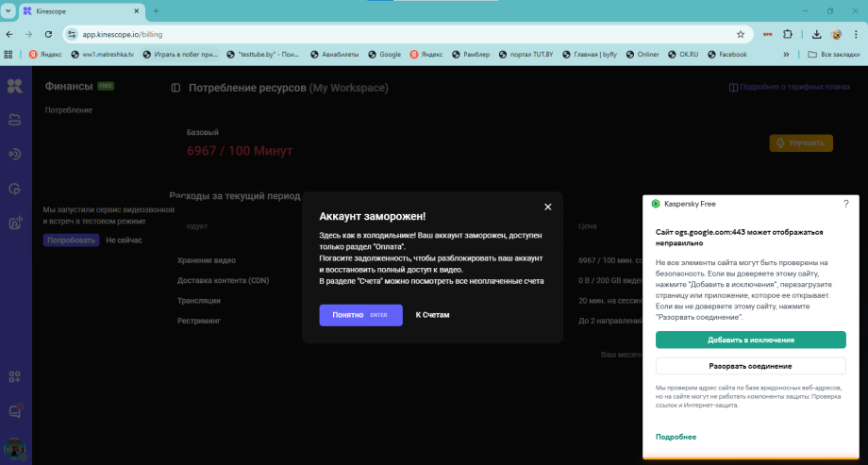Open the live broadcast icon in sidebar
This screenshot has height=465, width=868.
(15, 155)
